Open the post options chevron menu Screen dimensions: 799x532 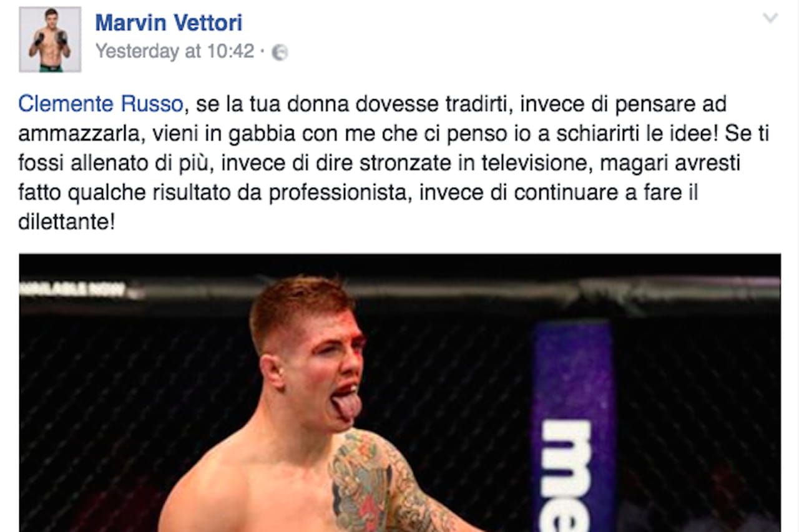point(770,19)
